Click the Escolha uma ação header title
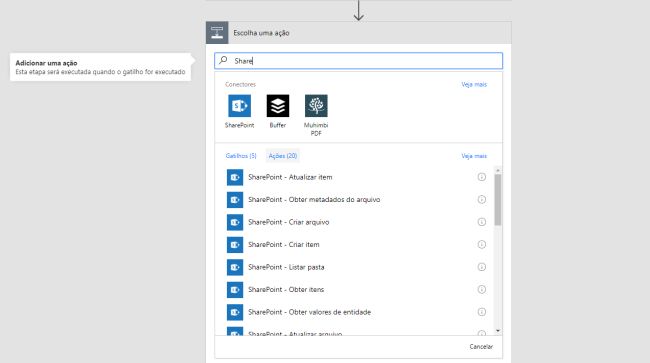This screenshot has width=650, height=363. [x=261, y=33]
